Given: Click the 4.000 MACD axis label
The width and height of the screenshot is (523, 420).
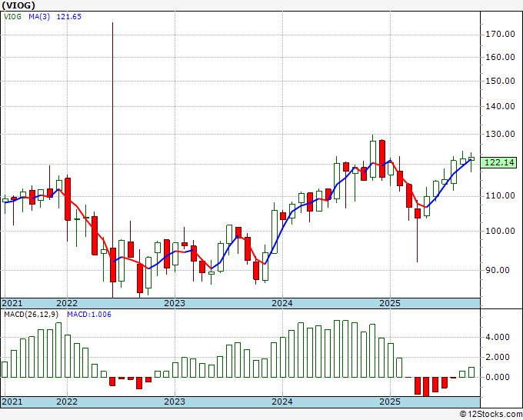Looking at the screenshot, I should click(498, 337).
